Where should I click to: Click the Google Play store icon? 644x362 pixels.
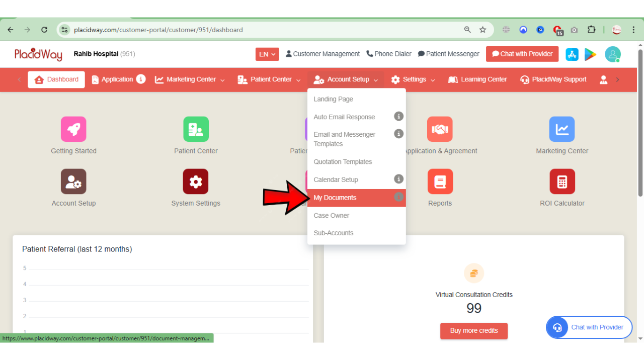(590, 54)
